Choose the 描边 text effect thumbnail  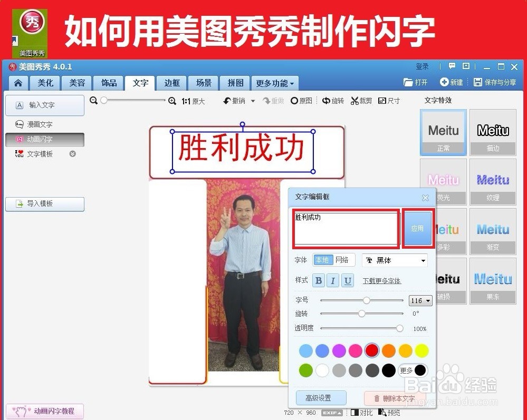[493, 133]
